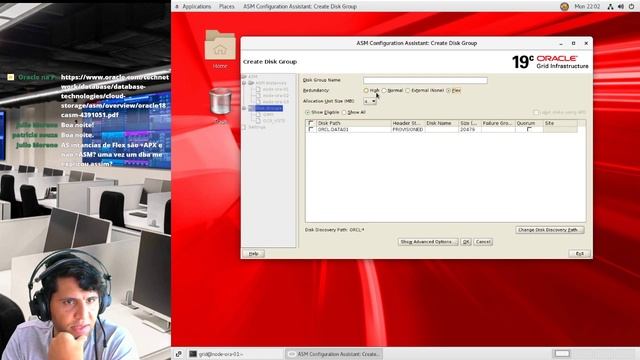
Task: Click the Disk Path column header
Action: pyautogui.click(x=353, y=123)
